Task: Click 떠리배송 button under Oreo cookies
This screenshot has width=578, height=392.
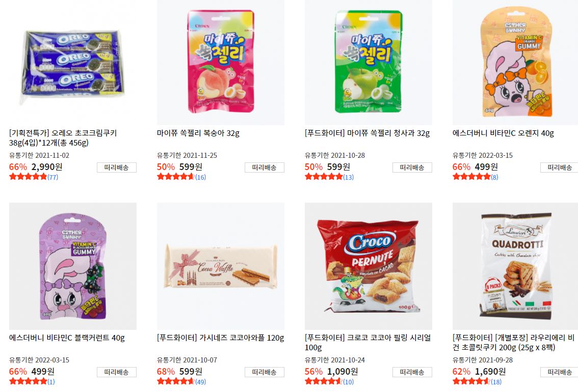Action: click(117, 167)
